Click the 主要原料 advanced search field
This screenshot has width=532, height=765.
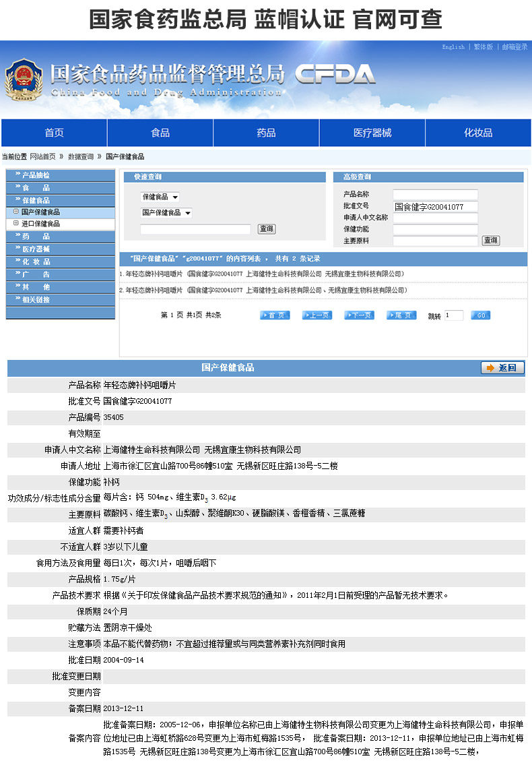pyautogui.click(x=436, y=241)
